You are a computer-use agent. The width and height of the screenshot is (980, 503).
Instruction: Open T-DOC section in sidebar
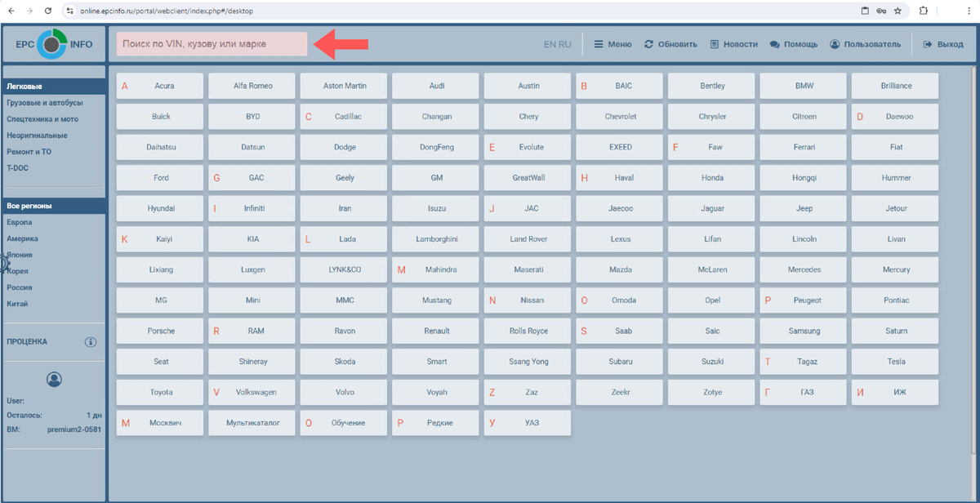click(x=18, y=168)
